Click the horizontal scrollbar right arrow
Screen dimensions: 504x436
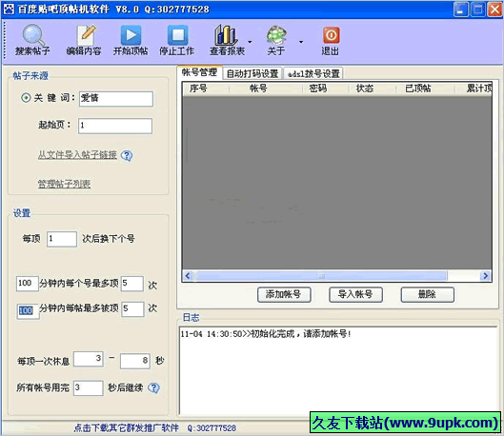[485, 276]
